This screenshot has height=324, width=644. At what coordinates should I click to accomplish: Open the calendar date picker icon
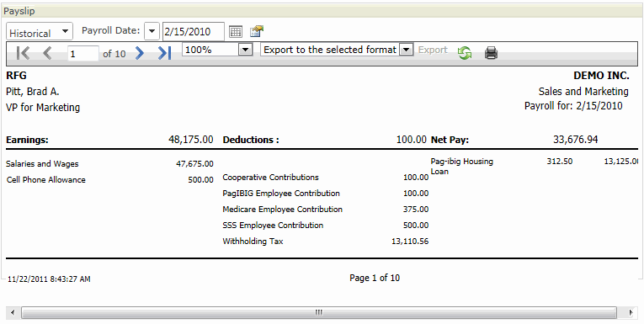point(236,32)
